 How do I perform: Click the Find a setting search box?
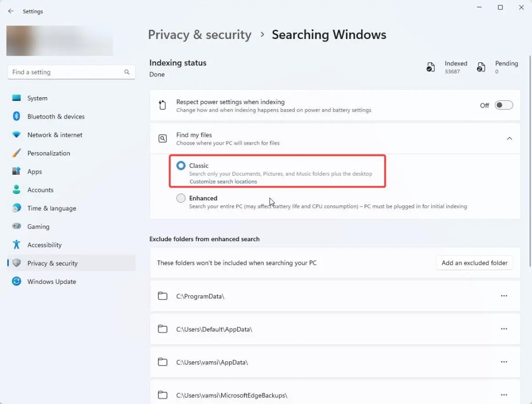[71, 72]
